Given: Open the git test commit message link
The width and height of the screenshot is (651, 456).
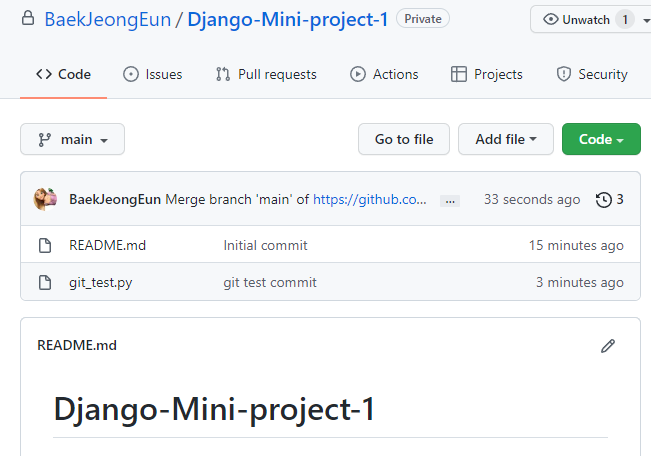Looking at the screenshot, I should [270, 282].
